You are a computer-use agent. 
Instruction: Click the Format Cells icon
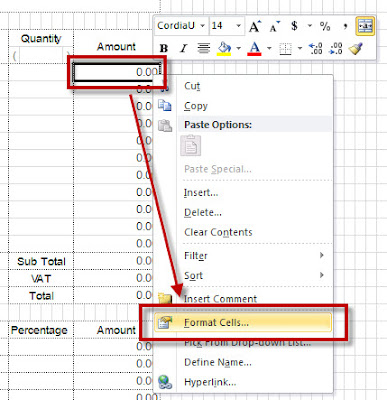point(165,322)
